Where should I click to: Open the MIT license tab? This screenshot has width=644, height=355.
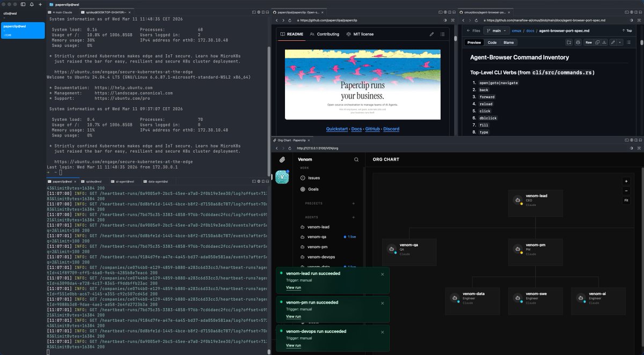tap(360, 34)
